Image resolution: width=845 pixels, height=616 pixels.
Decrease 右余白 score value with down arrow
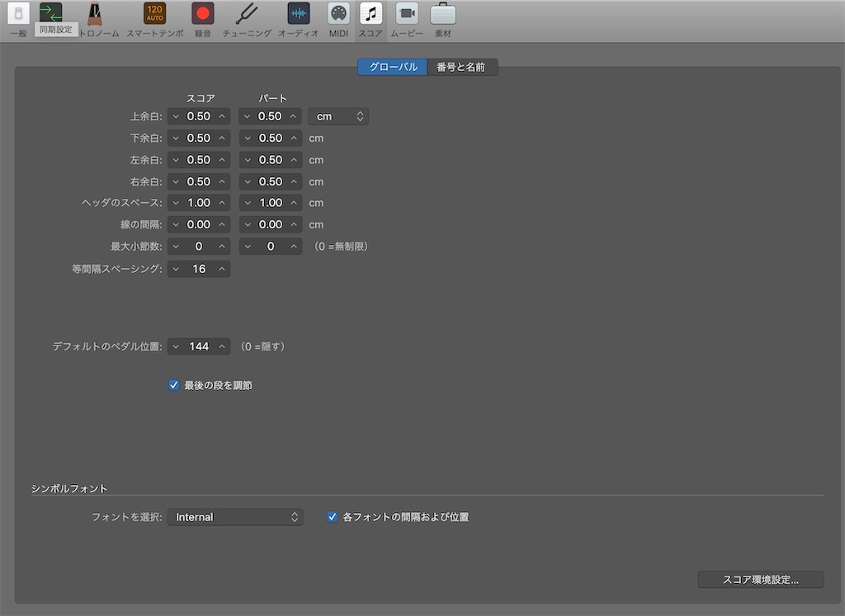pos(176,182)
